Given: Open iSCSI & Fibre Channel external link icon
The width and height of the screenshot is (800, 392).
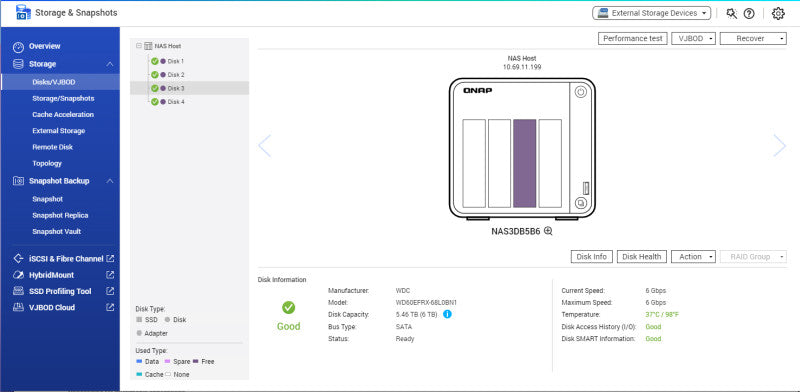Looking at the screenshot, I should tap(110, 259).
